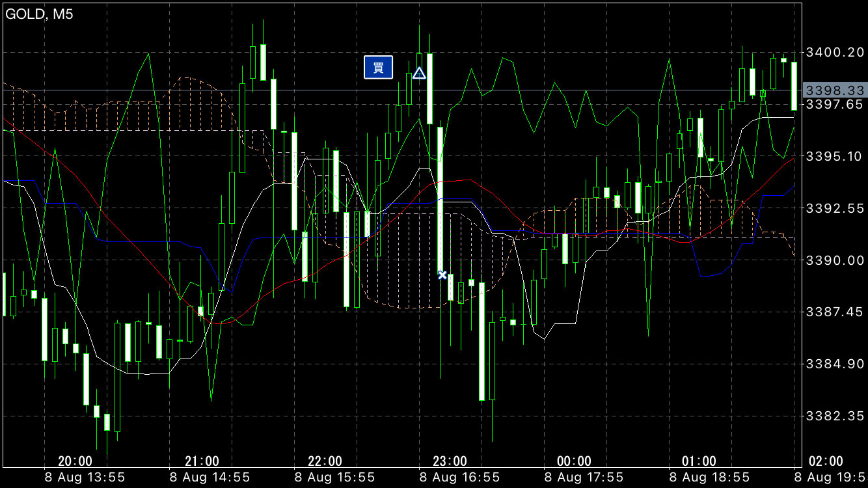
Task: Click the current price label 3398.33
Action: (x=834, y=90)
